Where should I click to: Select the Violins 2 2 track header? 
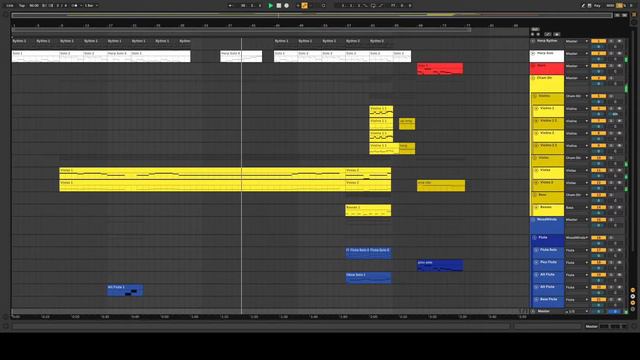[x=549, y=148]
